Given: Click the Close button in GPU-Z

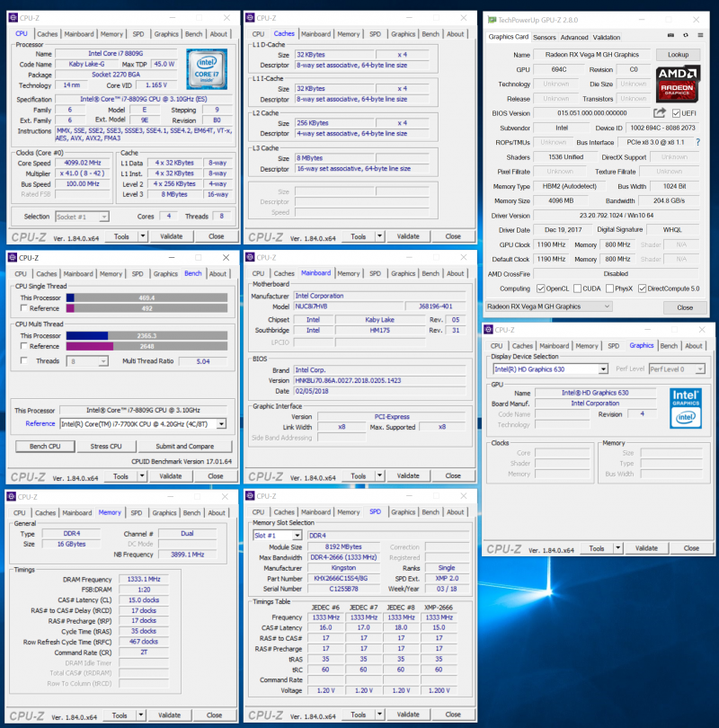Looking at the screenshot, I should (685, 307).
